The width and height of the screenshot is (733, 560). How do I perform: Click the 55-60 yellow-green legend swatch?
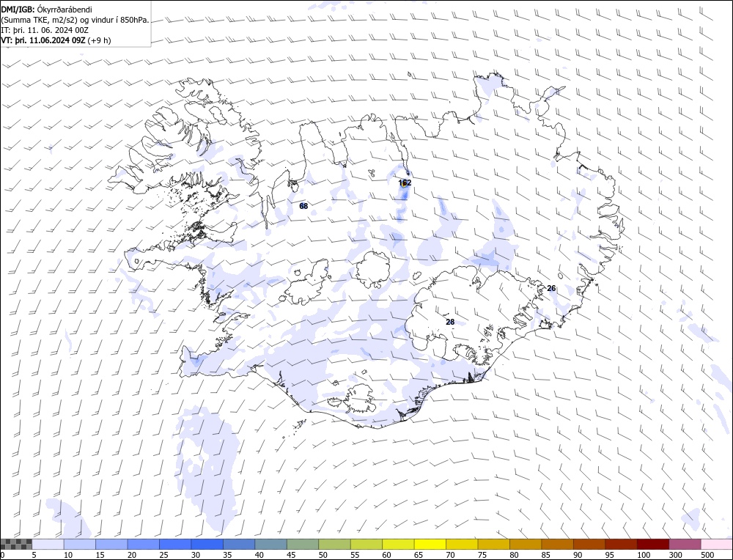point(366,544)
